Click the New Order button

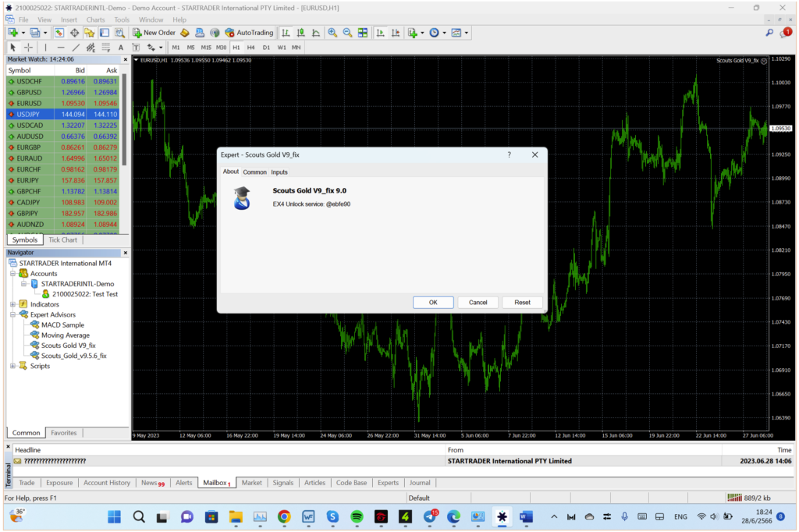point(154,33)
